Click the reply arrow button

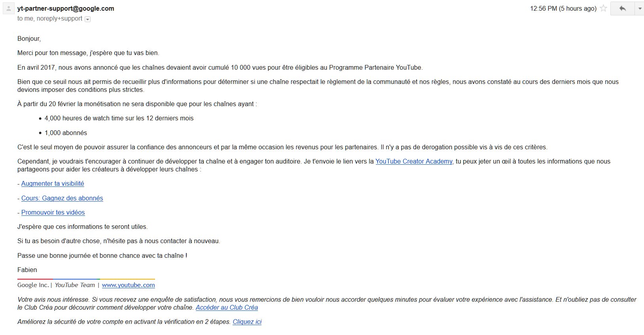[x=622, y=8]
